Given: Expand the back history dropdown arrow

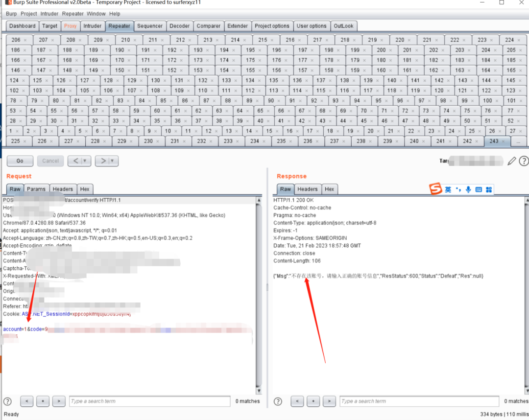Looking at the screenshot, I should coord(85,161).
